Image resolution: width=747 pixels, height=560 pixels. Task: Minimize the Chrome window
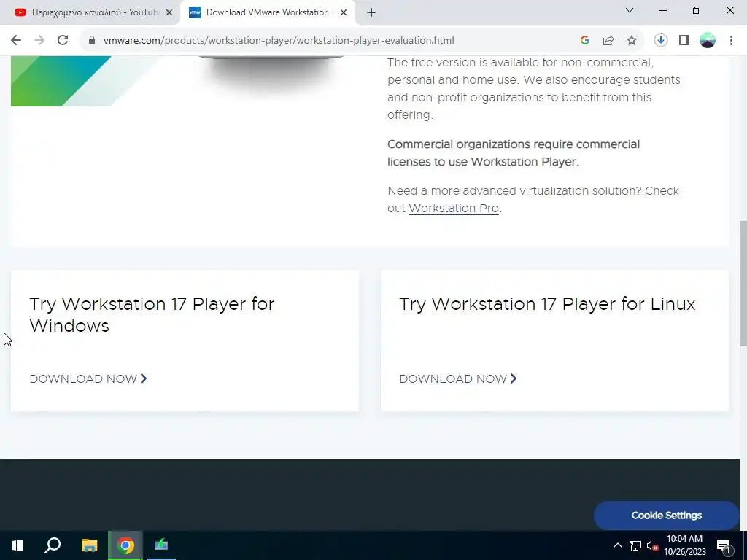click(x=662, y=10)
